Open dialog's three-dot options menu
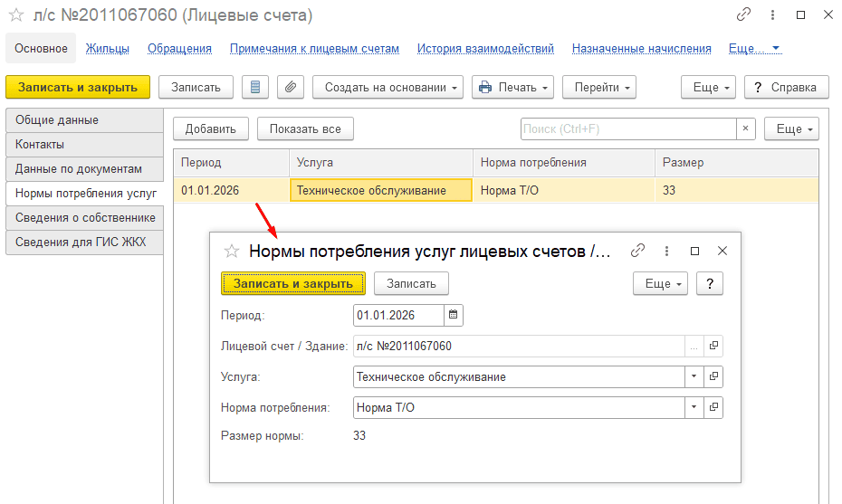Viewport: 842px width, 504px height. click(x=666, y=251)
